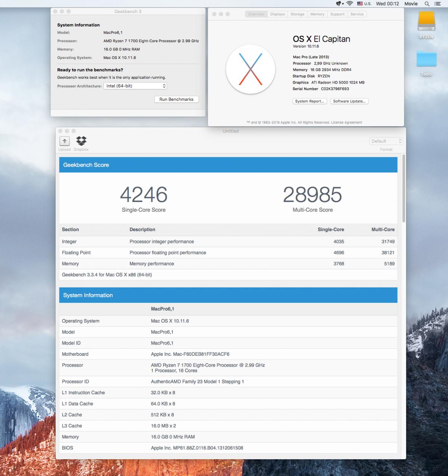This screenshot has height=476, width=448.
Task: Open the Service tab
Action: (357, 14)
